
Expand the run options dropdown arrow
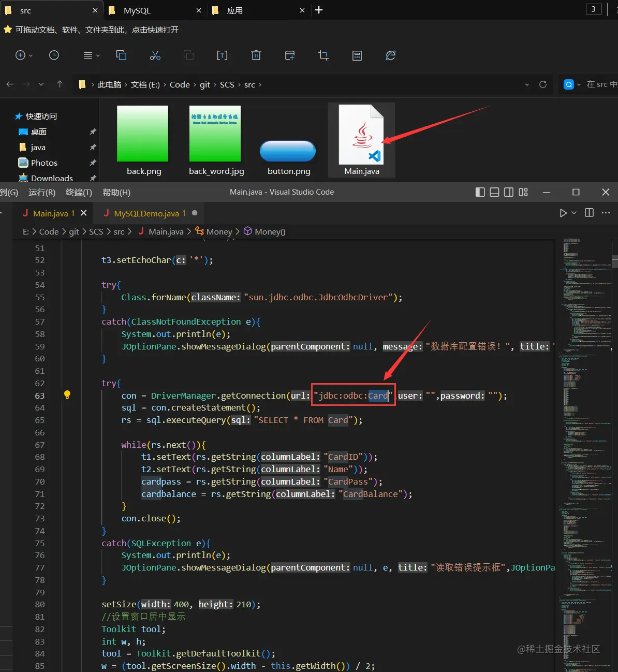574,213
